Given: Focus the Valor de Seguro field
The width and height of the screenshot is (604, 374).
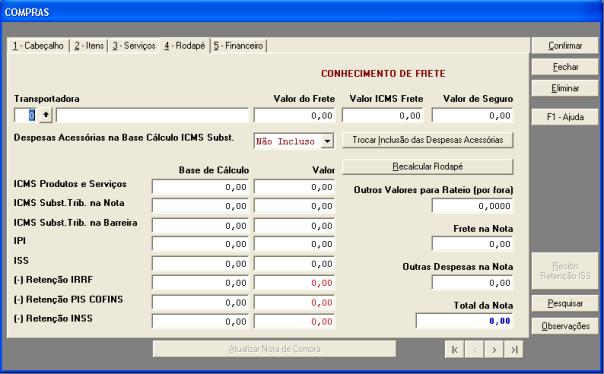Looking at the screenshot, I should 472,115.
